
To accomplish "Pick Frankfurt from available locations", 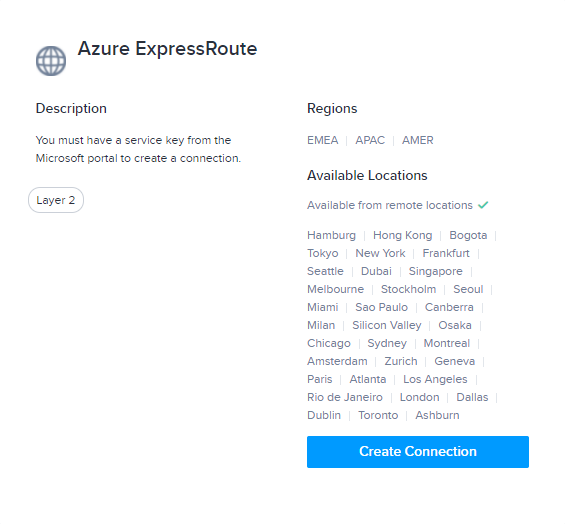I will 446,253.
